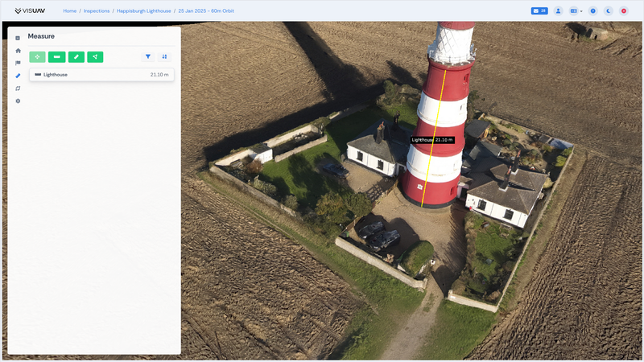Open the flag annotations icon in sidebar
Viewport: 644px width, 362px height.
click(18, 64)
